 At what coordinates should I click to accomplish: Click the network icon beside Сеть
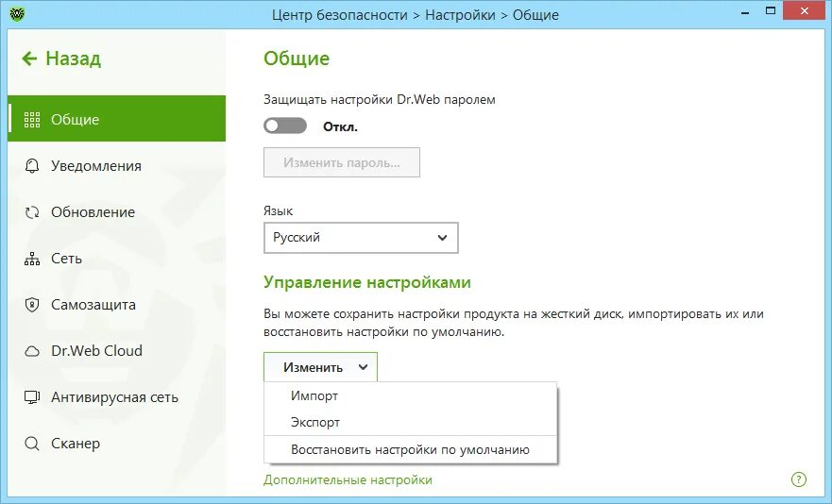[32, 259]
